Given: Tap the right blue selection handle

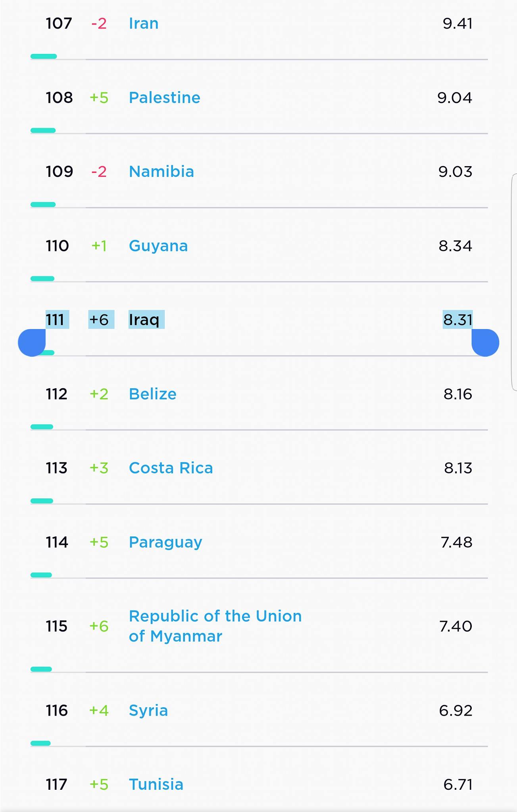Looking at the screenshot, I should 485,343.
